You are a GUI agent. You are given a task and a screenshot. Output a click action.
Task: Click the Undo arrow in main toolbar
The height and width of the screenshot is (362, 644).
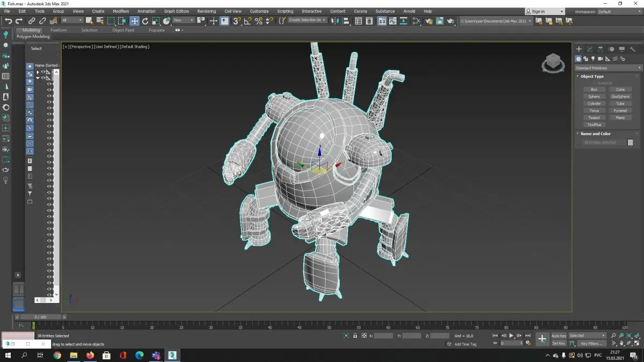click(x=9, y=21)
